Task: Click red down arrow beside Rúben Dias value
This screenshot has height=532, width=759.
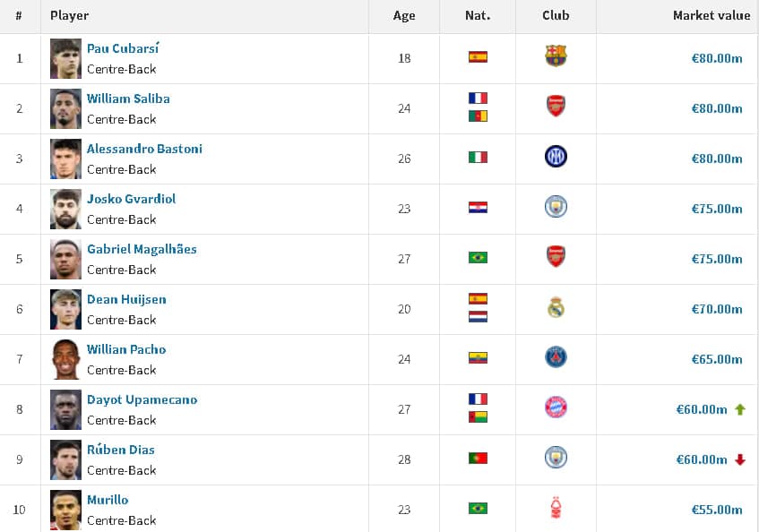Action: 740,459
